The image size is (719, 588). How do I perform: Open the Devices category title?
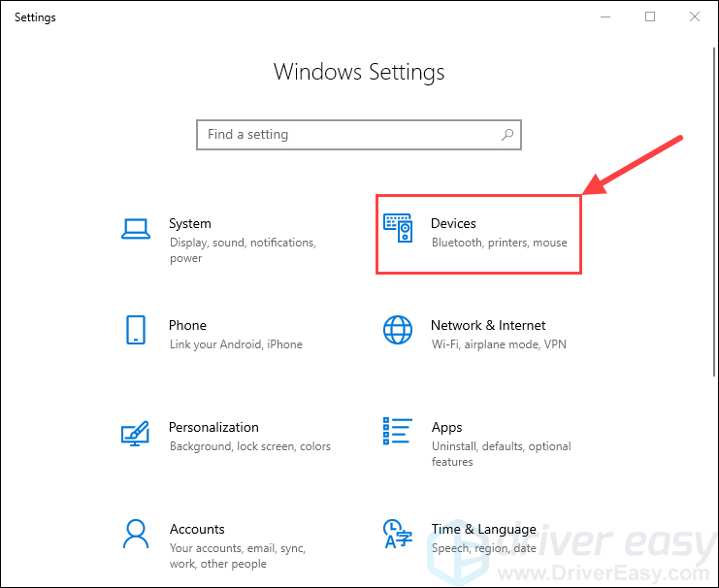[x=453, y=224]
